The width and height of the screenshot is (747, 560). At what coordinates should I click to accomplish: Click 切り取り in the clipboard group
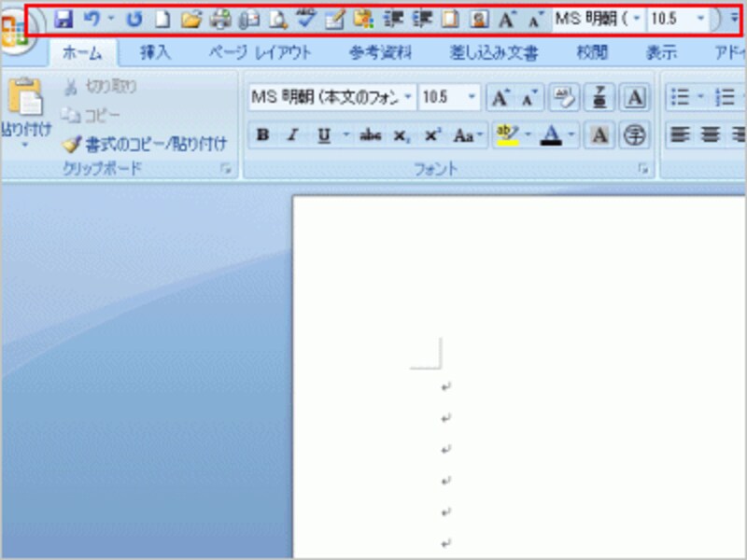coord(101,86)
